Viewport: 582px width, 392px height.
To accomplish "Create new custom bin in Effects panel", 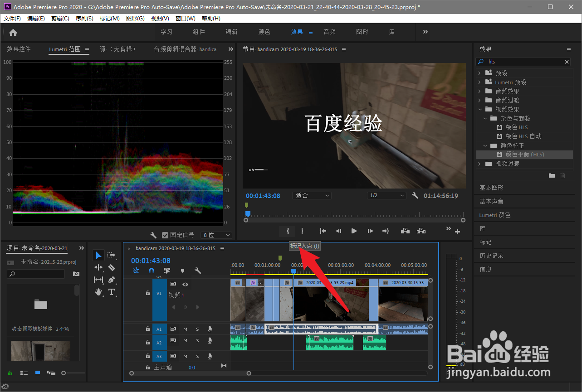I will pyautogui.click(x=552, y=175).
